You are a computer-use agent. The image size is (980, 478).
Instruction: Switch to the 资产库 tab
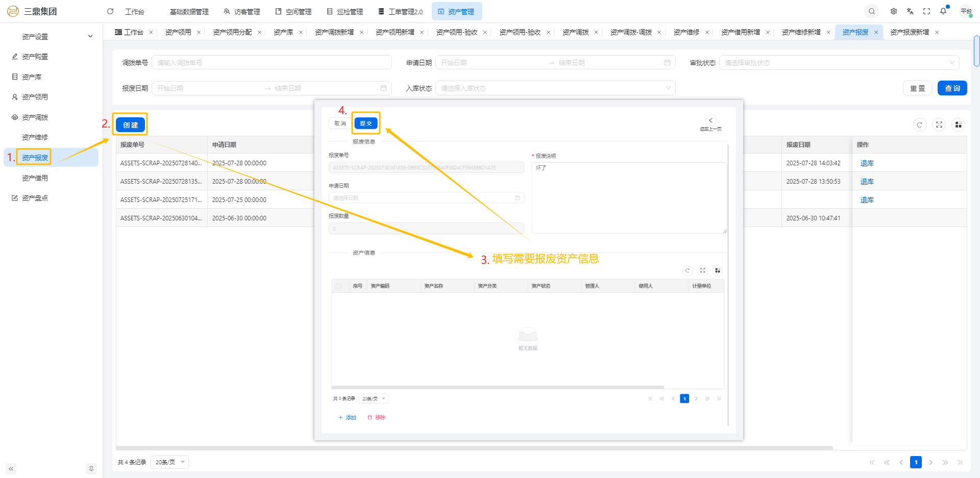coord(283,32)
